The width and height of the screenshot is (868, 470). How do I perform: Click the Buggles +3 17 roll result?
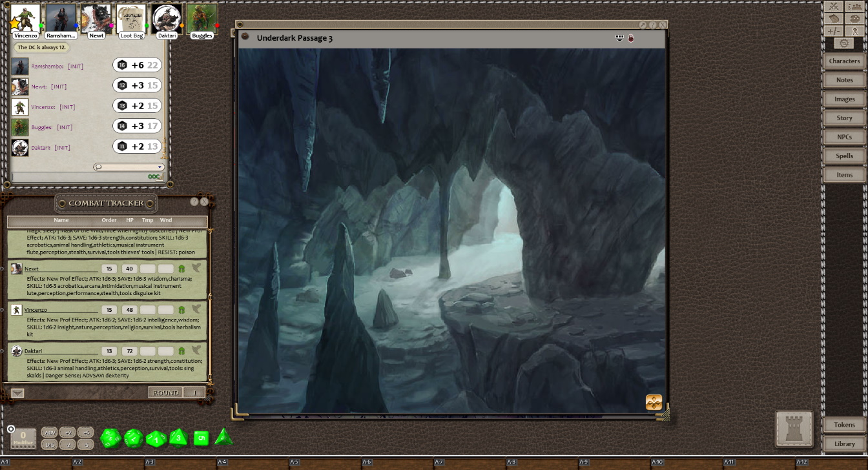tap(137, 126)
